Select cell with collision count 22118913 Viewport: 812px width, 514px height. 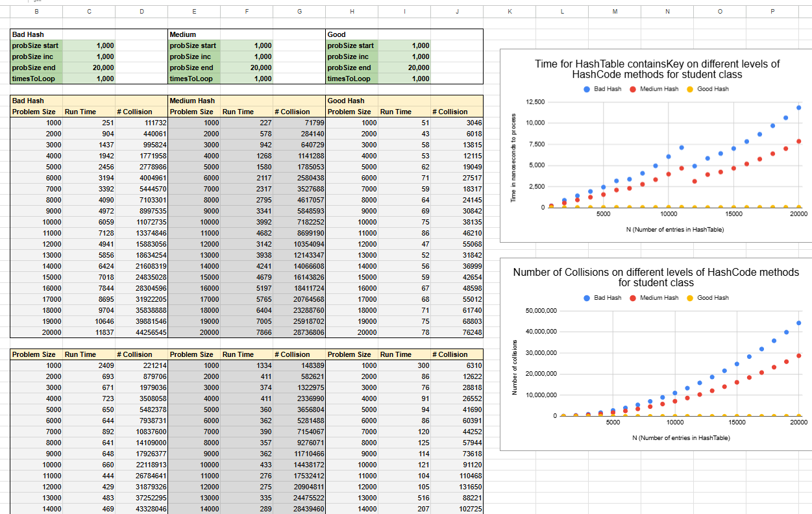tap(141, 465)
